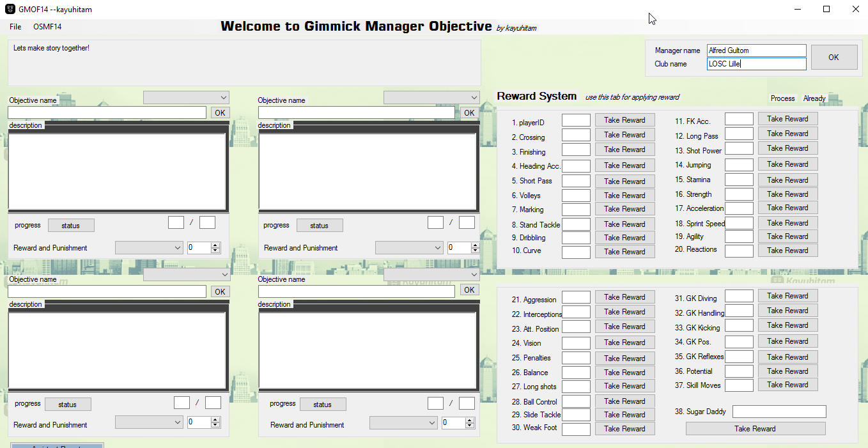The width and height of the screenshot is (868, 448).
Task: Increase reward value stepper in top-left panel
Action: [x=215, y=245]
